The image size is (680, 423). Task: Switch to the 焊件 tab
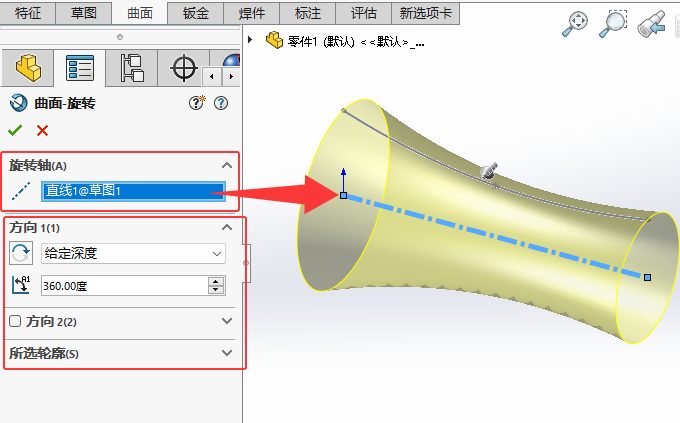[x=252, y=13]
